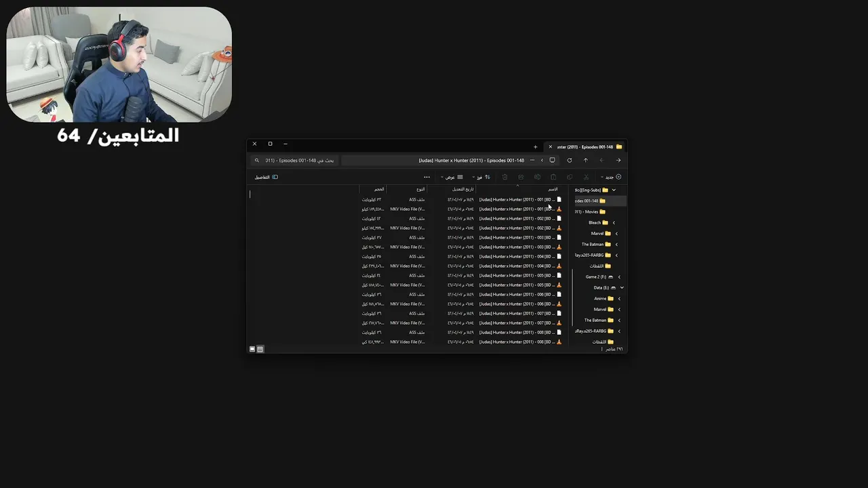This screenshot has width=868, height=488.
Task: Expand the Marvel folder listed below Anime
Action: 619,310
